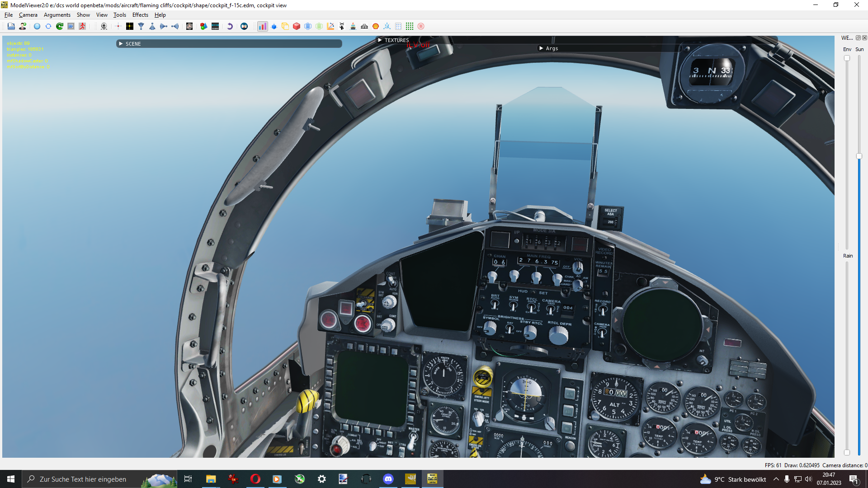Toggle the bar chart statistics icon
The height and width of the screenshot is (488, 868).
coord(262,26)
